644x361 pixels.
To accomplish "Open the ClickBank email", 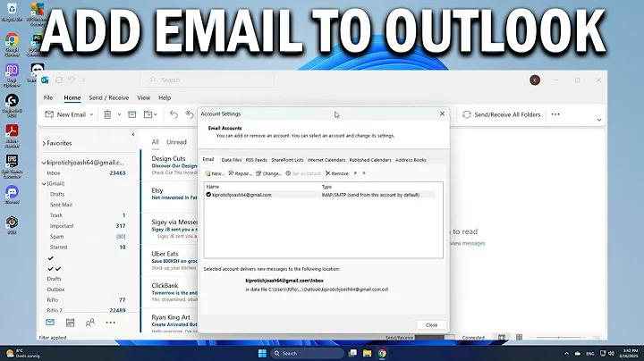I will pyautogui.click(x=170, y=292).
